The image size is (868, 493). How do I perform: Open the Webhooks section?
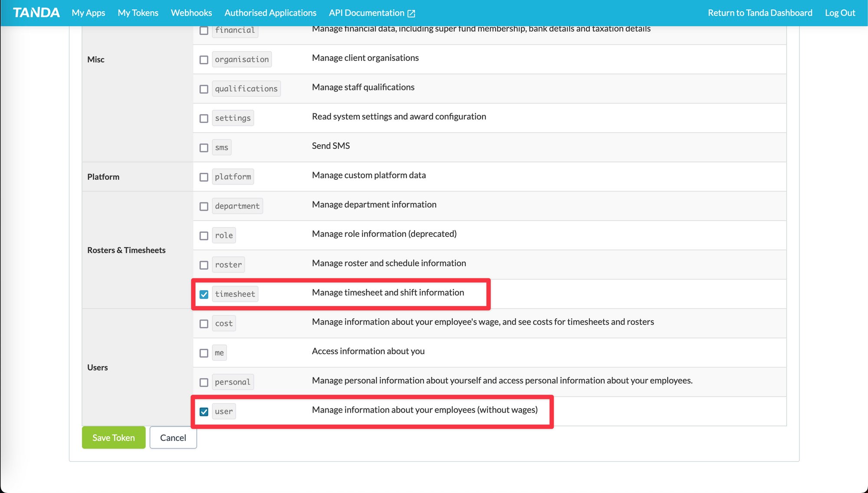tap(191, 13)
